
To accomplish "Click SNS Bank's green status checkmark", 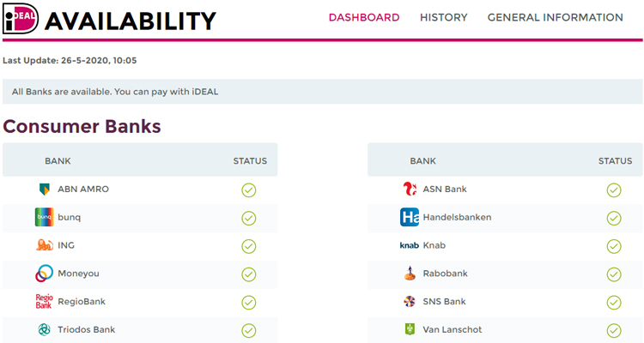I will tap(614, 303).
